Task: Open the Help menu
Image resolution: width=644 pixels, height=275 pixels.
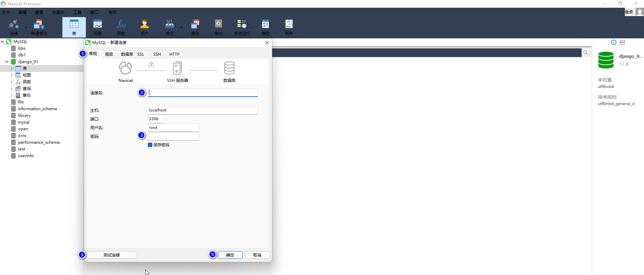Action: [113, 12]
